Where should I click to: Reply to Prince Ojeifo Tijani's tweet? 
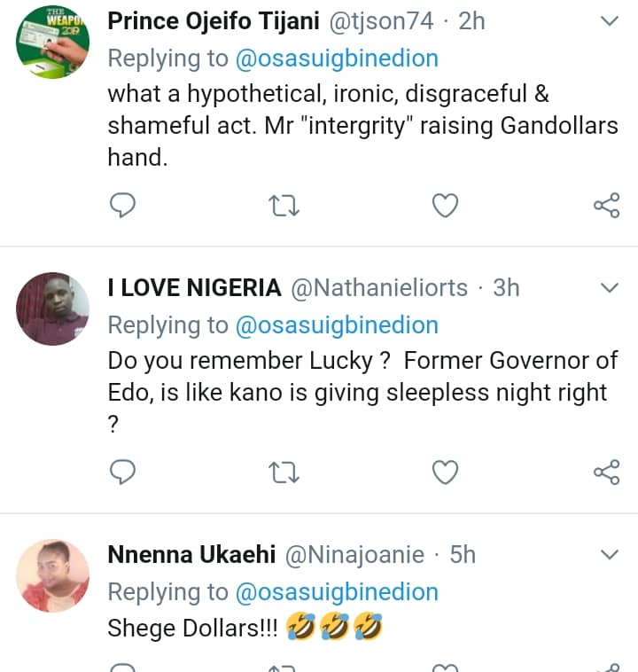(122, 206)
